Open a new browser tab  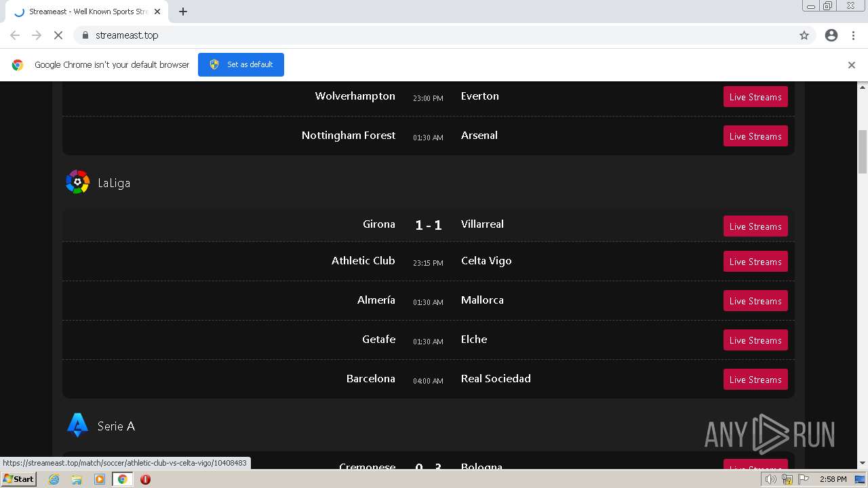183,12
